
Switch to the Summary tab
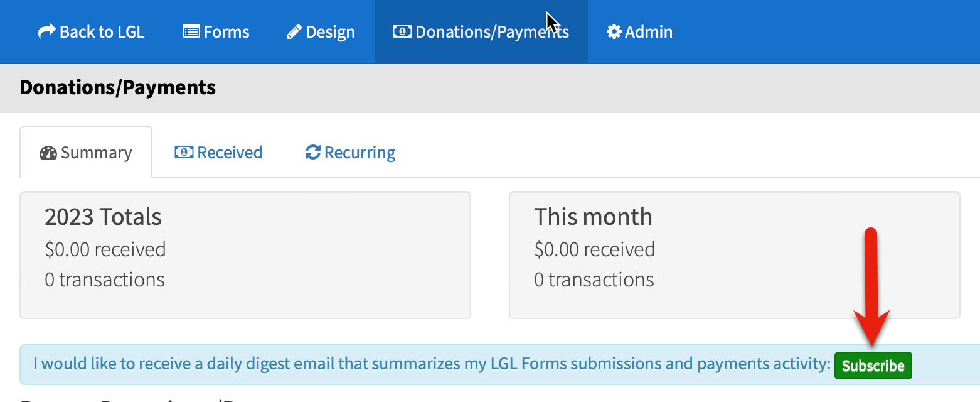pos(86,153)
